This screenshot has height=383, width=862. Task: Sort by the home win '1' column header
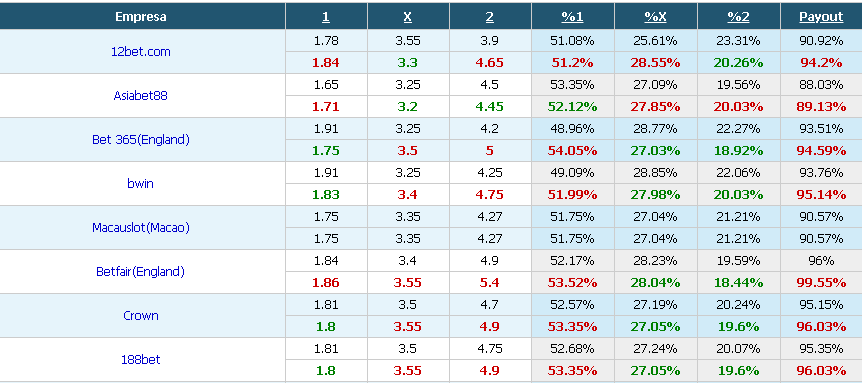326,17
